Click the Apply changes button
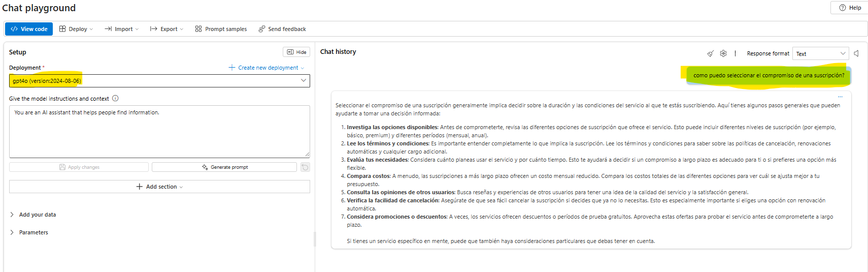Screen dimensions: 868x272 pyautogui.click(x=79, y=167)
